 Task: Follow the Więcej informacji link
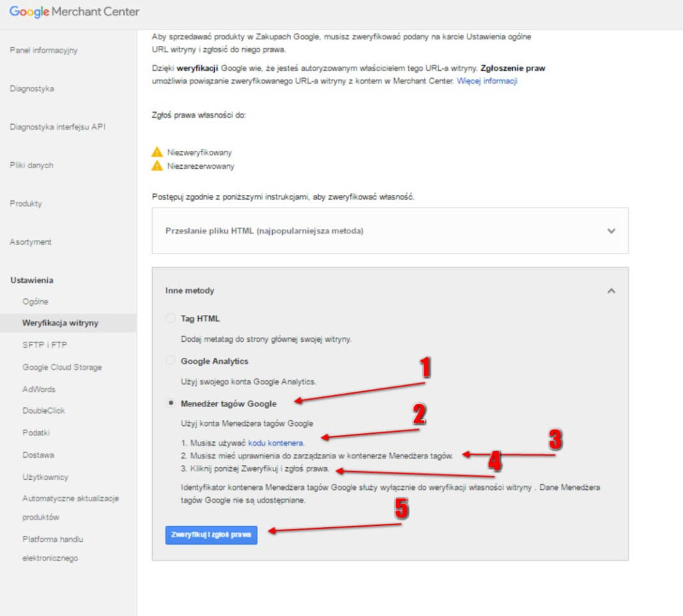point(487,81)
